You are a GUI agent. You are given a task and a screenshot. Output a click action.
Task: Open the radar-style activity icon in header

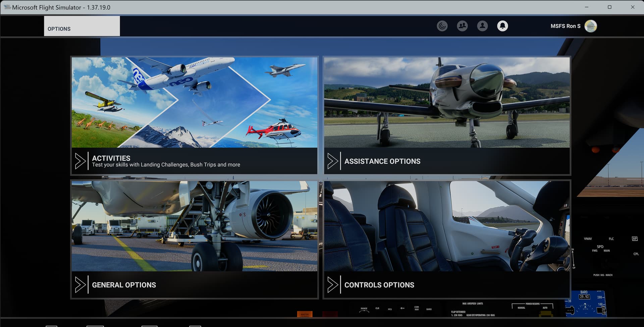pyautogui.click(x=442, y=26)
